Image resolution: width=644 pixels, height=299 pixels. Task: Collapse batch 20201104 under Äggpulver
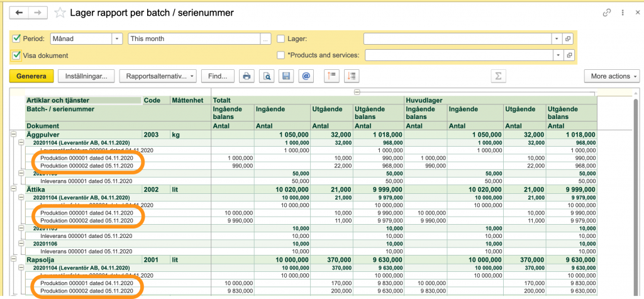(21, 142)
